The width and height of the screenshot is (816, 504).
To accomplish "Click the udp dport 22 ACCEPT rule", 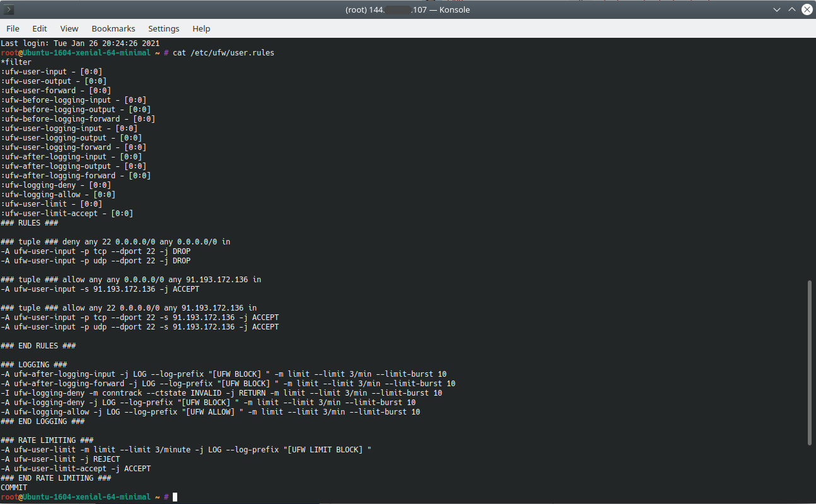I will pyautogui.click(x=140, y=327).
